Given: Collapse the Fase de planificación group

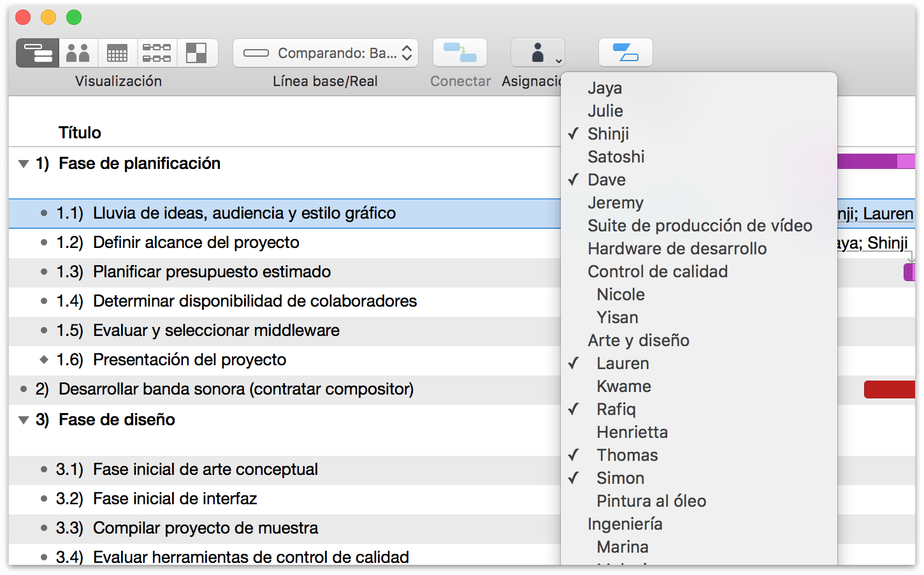Looking at the screenshot, I should pos(24,164).
